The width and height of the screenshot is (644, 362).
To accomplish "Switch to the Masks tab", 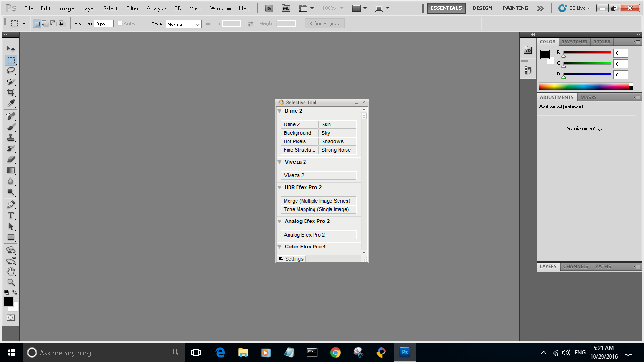I will point(588,97).
